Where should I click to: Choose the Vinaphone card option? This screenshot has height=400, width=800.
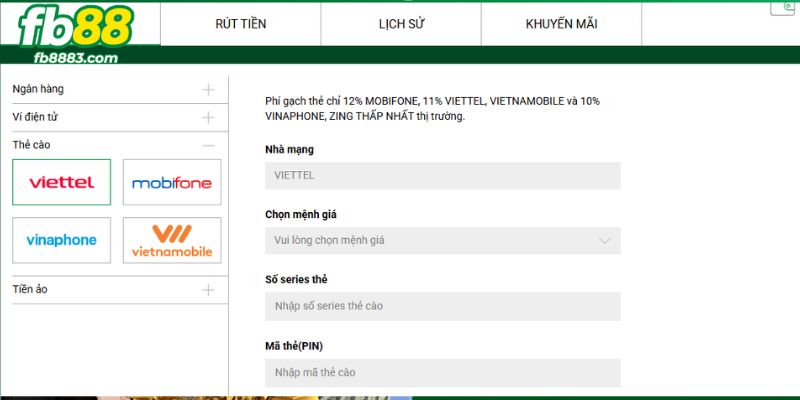(61, 240)
